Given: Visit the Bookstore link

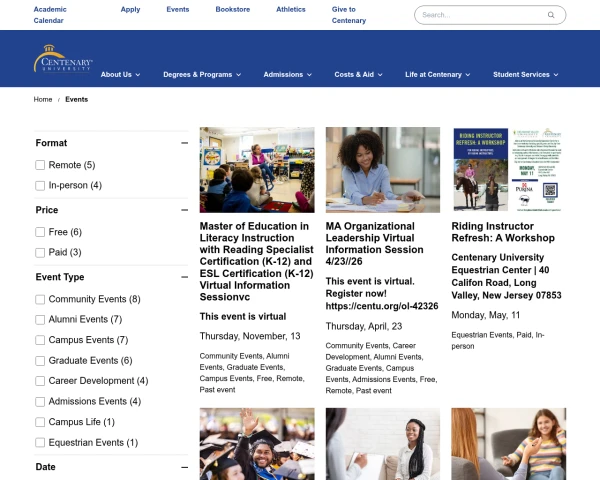Looking at the screenshot, I should 233,10.
